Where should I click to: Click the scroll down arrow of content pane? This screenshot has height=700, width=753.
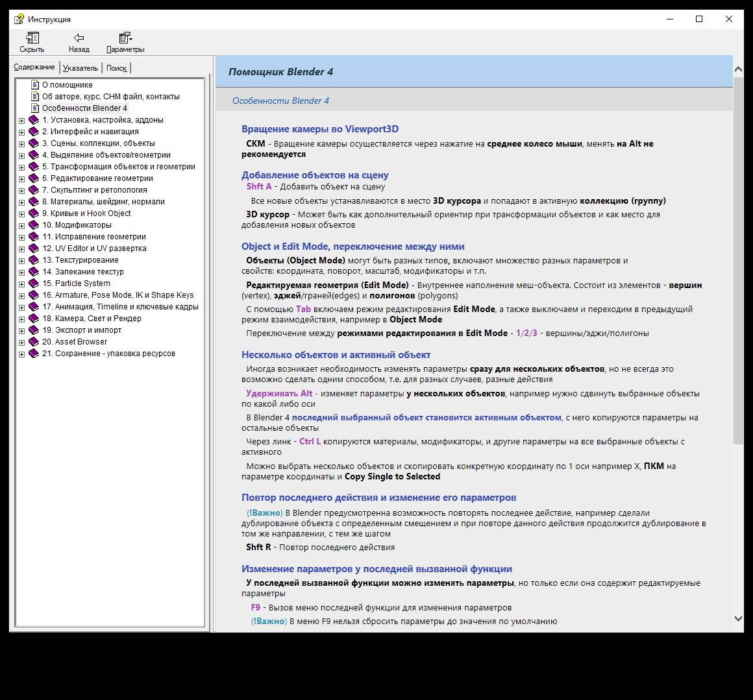click(738, 619)
